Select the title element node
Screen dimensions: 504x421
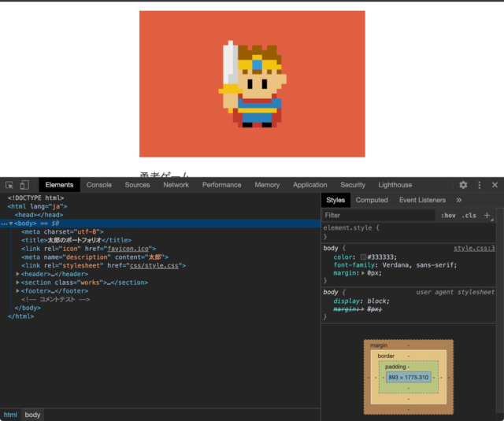click(76, 240)
